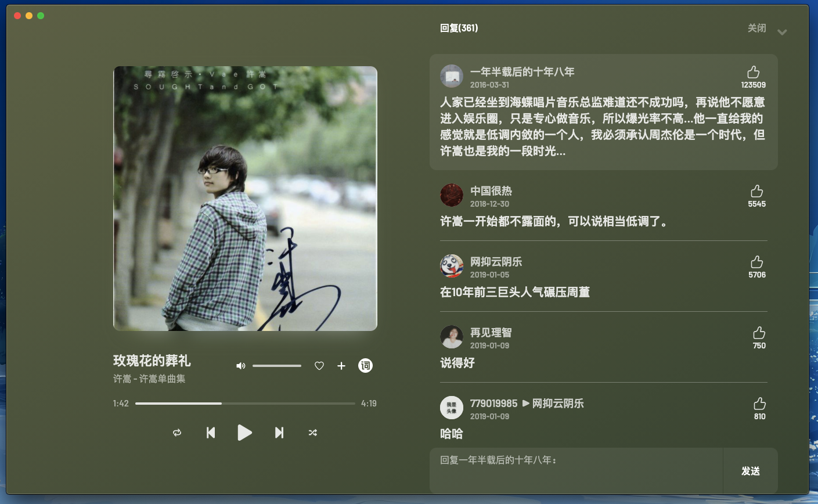The width and height of the screenshot is (818, 504).
Task: Skip to the next track
Action: click(279, 433)
